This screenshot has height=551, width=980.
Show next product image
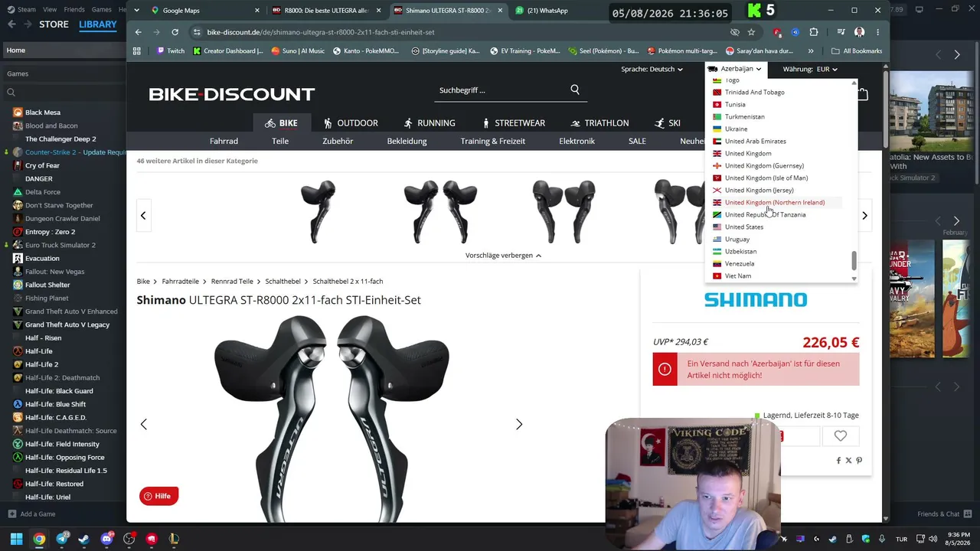coord(519,424)
